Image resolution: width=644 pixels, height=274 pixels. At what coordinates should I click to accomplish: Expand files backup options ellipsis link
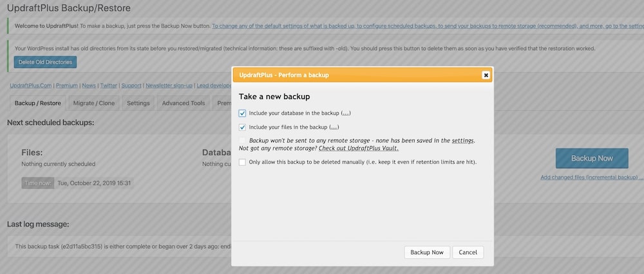coord(334,127)
